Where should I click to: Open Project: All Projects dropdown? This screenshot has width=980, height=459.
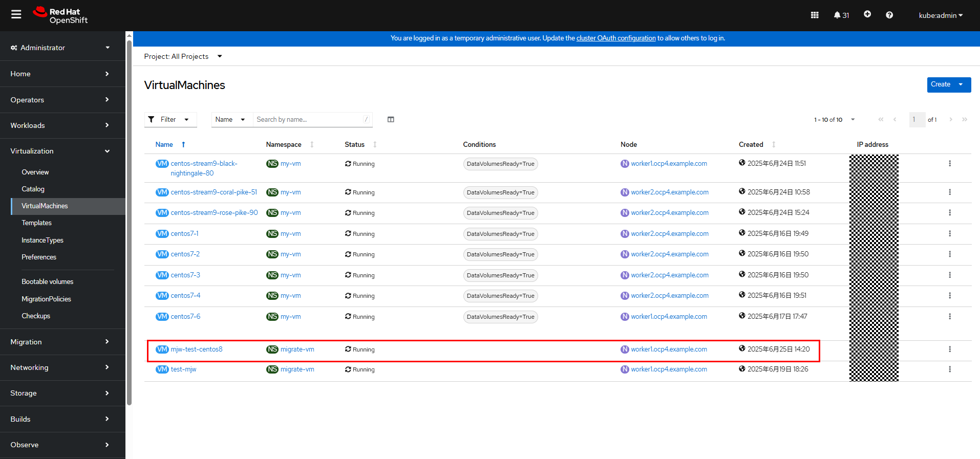(x=183, y=56)
